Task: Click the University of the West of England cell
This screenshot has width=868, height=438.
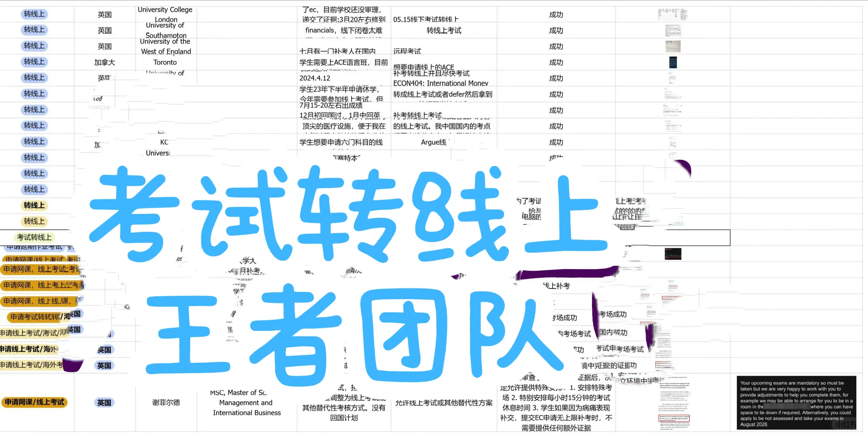Action: click(x=166, y=46)
